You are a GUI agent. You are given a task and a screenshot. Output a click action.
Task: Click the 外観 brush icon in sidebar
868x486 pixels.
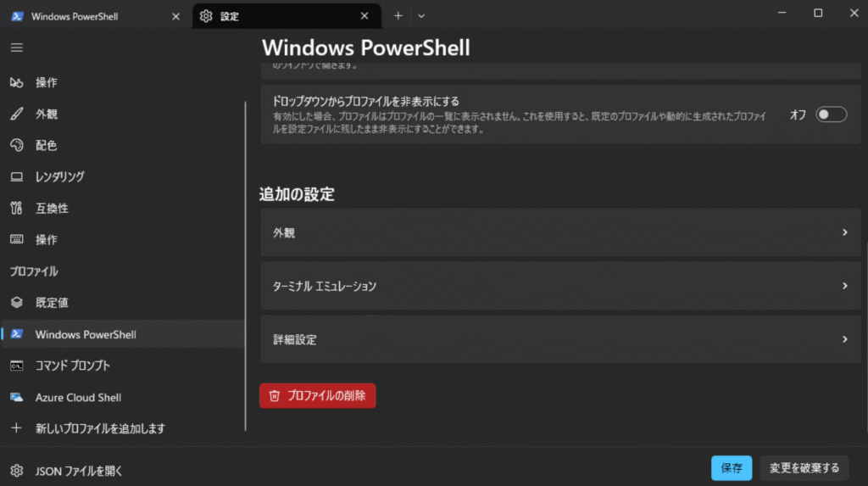(x=16, y=114)
